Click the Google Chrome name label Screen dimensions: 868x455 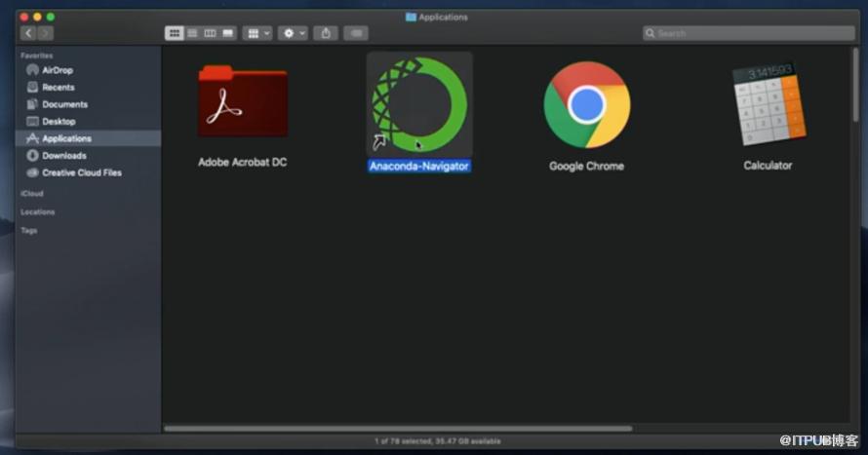tap(587, 166)
